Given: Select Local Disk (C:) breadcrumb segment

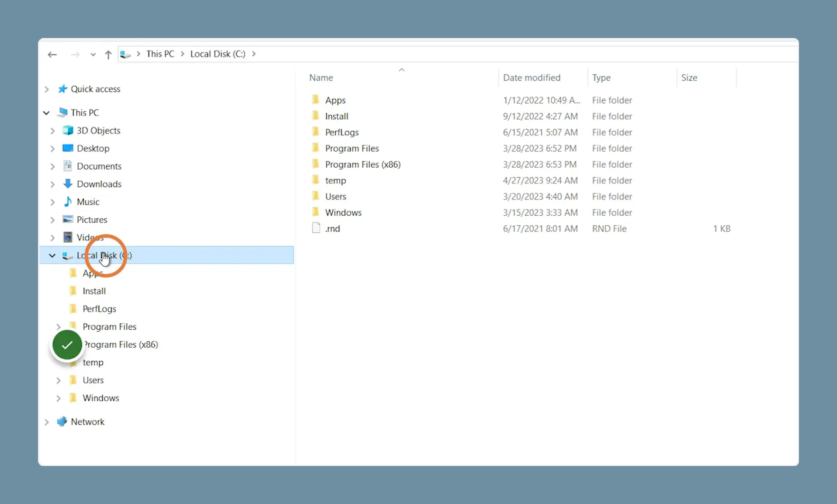Looking at the screenshot, I should point(218,54).
